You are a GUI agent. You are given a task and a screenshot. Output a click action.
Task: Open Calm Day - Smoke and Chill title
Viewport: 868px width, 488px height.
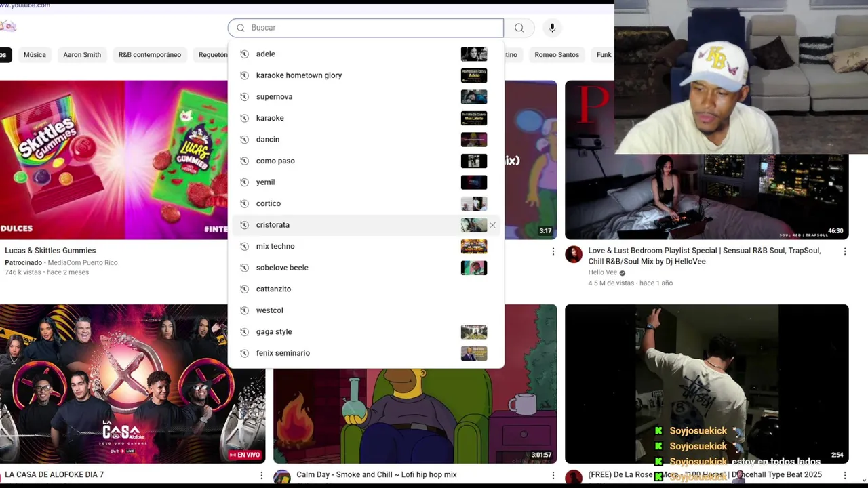pos(376,475)
